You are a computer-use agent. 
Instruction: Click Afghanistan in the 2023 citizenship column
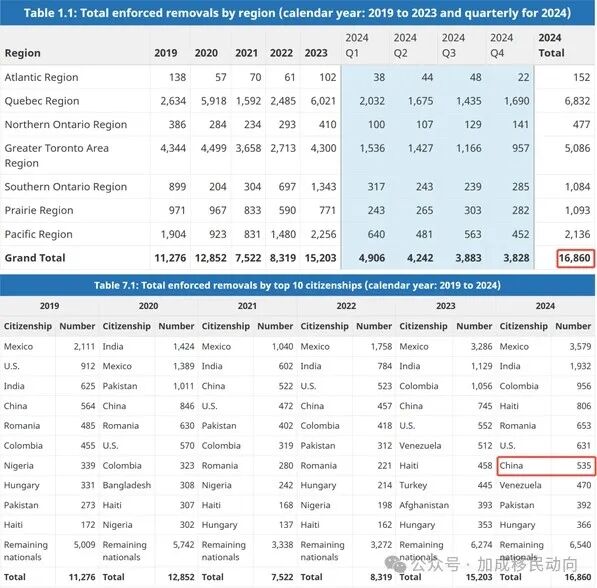coord(424,505)
